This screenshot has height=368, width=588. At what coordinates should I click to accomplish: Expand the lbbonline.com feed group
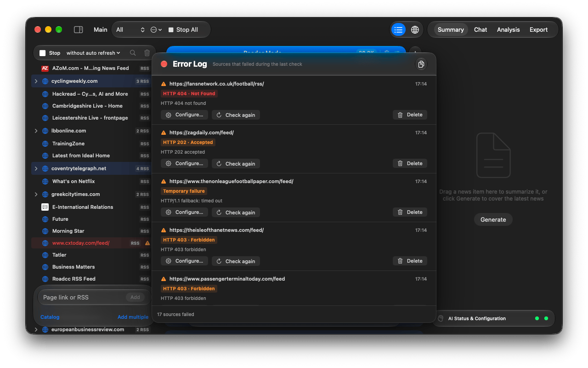[36, 131]
